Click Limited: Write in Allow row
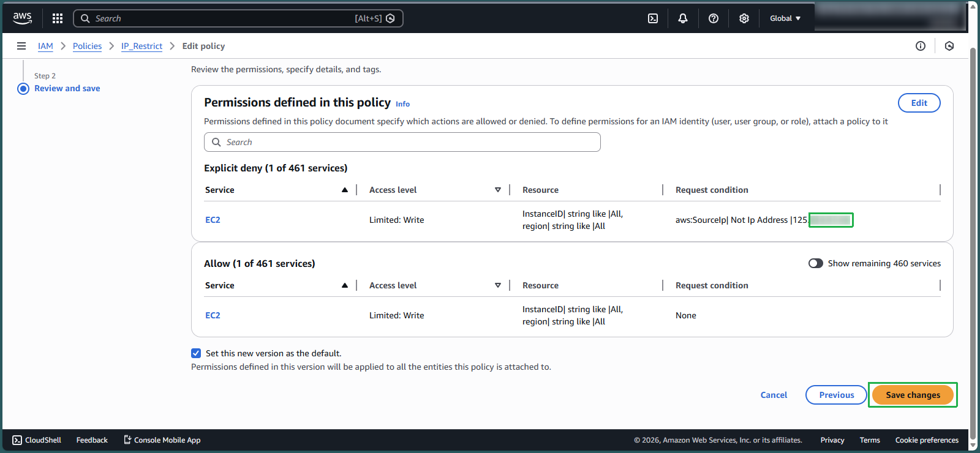 pos(396,315)
